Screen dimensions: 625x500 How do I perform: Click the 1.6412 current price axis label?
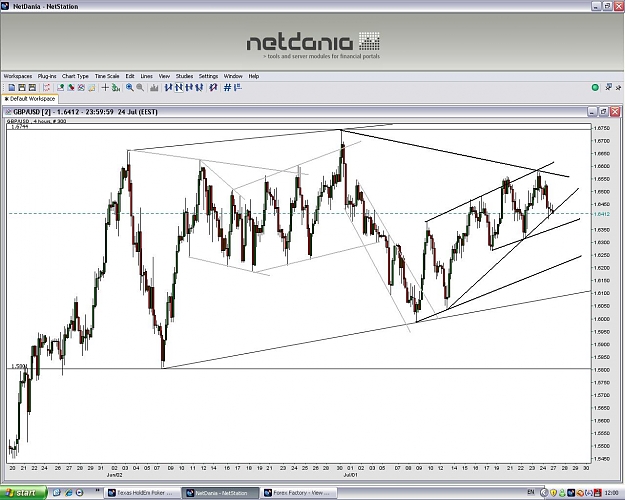pyautogui.click(x=601, y=214)
